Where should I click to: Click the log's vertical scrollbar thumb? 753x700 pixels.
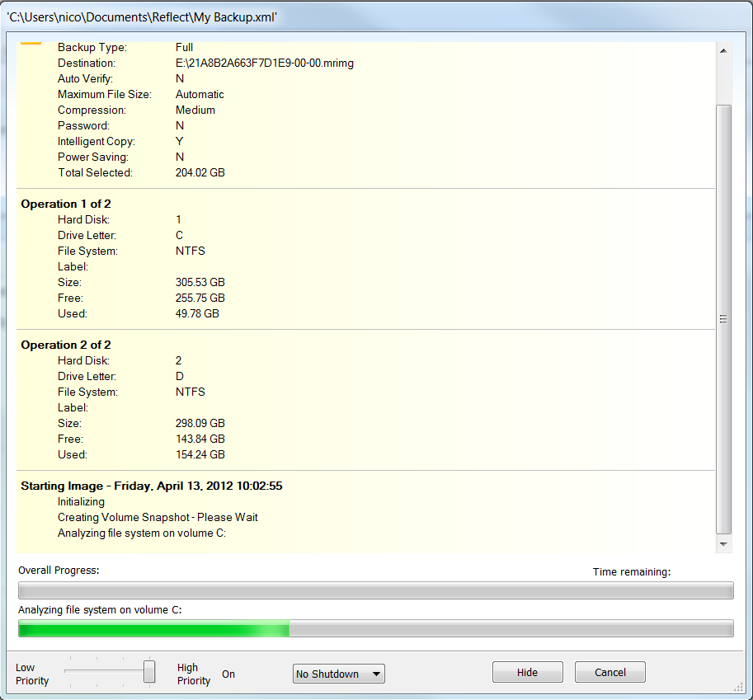pos(723,318)
